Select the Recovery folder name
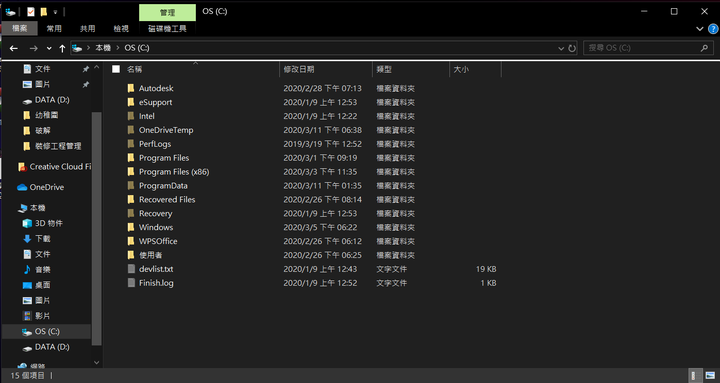Viewport: 720px width, 383px height. [x=156, y=214]
